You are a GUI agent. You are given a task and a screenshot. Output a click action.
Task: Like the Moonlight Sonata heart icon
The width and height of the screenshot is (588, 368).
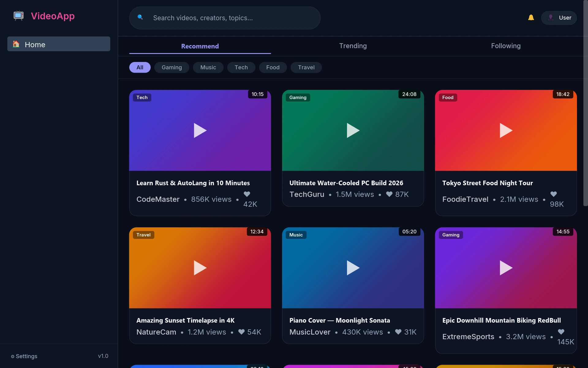tap(398, 332)
